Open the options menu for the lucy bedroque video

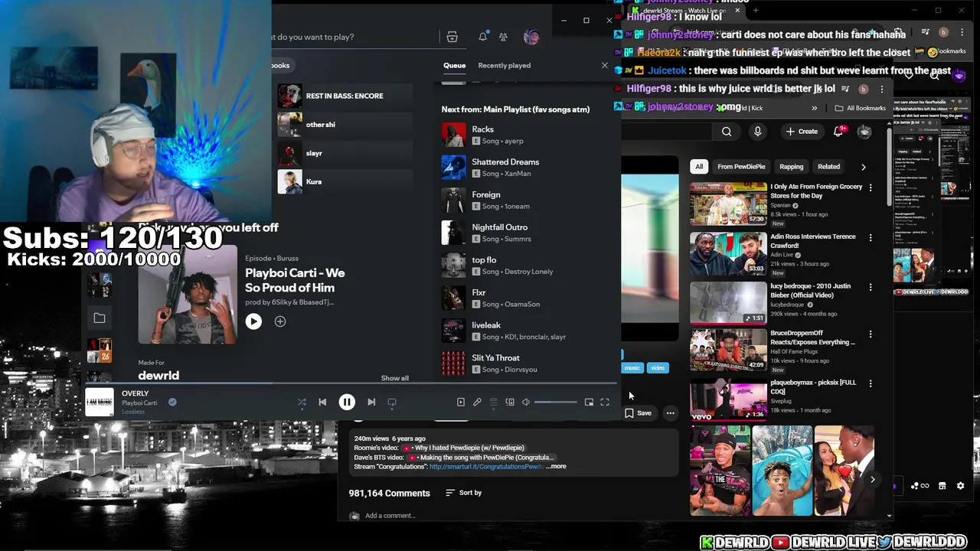tap(871, 288)
